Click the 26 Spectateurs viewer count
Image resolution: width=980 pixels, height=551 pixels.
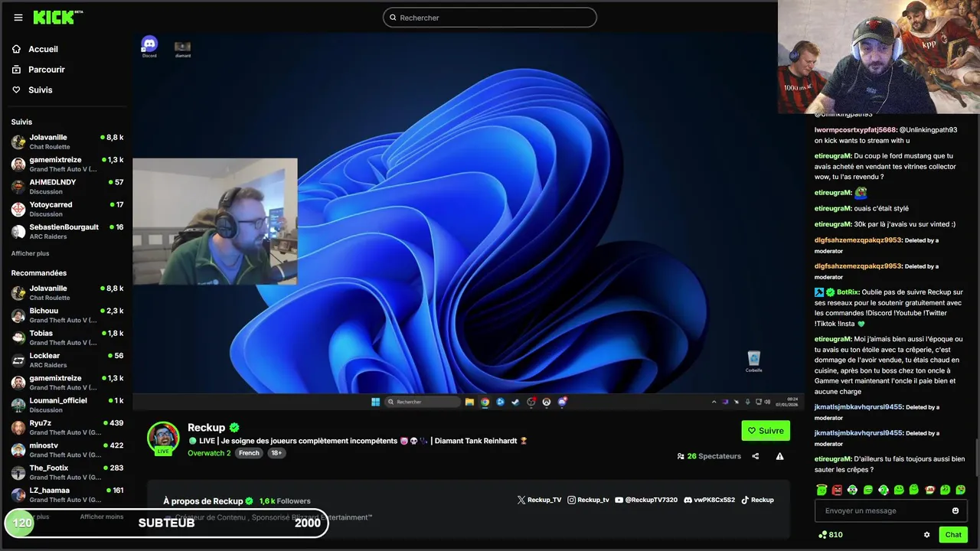pyautogui.click(x=709, y=456)
